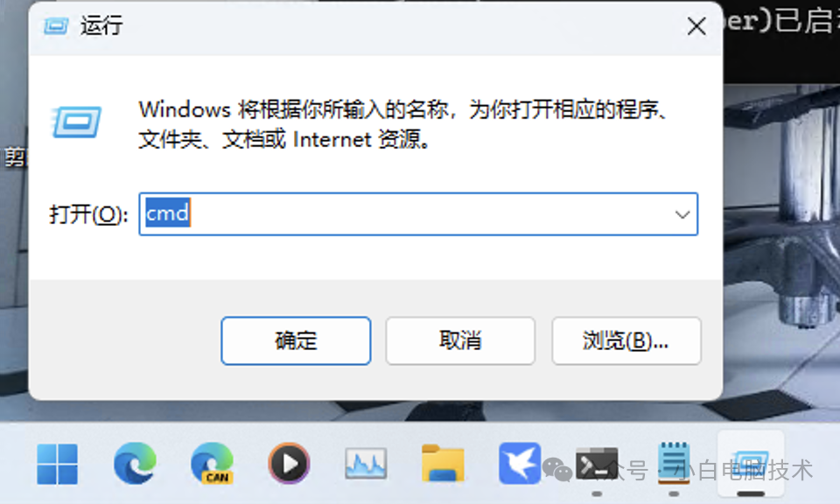Open the Windows Start menu

pos(58,464)
